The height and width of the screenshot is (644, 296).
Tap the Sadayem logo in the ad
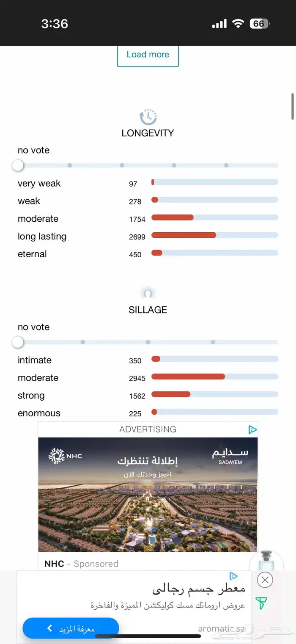click(x=230, y=455)
